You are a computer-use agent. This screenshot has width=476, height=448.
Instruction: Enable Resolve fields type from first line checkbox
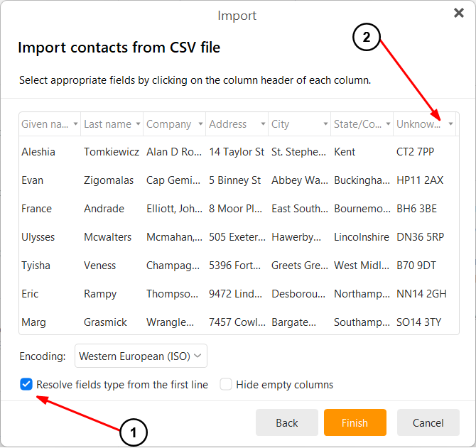(26, 385)
